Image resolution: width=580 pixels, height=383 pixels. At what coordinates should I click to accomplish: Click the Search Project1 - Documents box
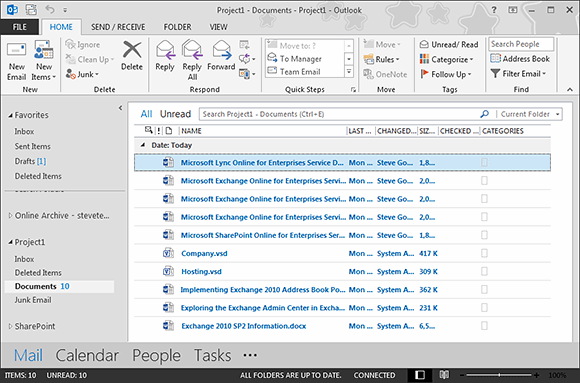pyautogui.click(x=339, y=114)
